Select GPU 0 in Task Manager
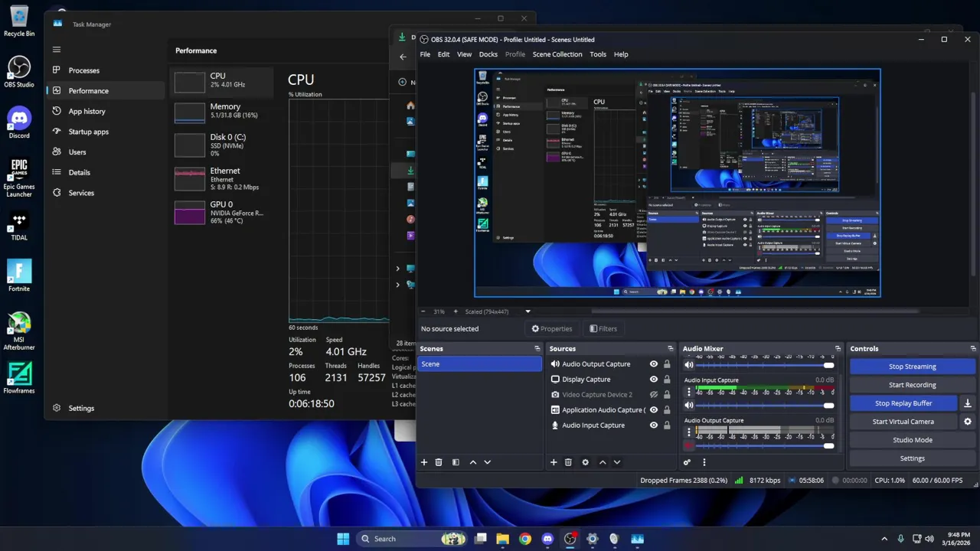Image resolution: width=980 pixels, height=551 pixels. point(221,212)
